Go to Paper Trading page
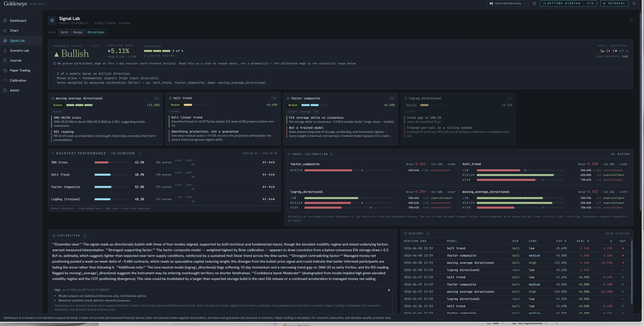 [x=21, y=70]
